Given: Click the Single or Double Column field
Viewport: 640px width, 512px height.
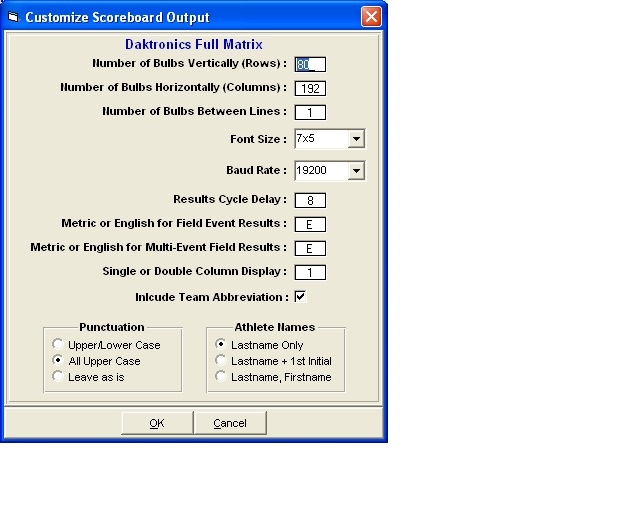Looking at the screenshot, I should [x=310, y=273].
